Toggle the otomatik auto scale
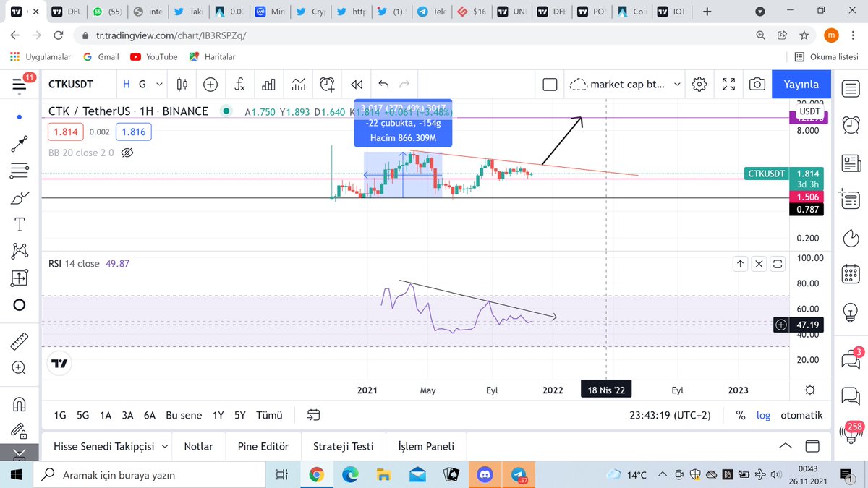 pyautogui.click(x=801, y=415)
